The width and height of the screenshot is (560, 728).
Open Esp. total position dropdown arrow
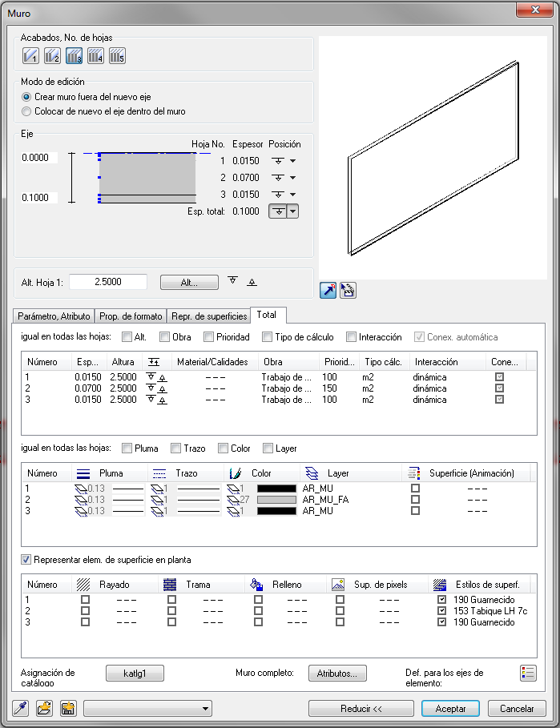[x=292, y=211]
